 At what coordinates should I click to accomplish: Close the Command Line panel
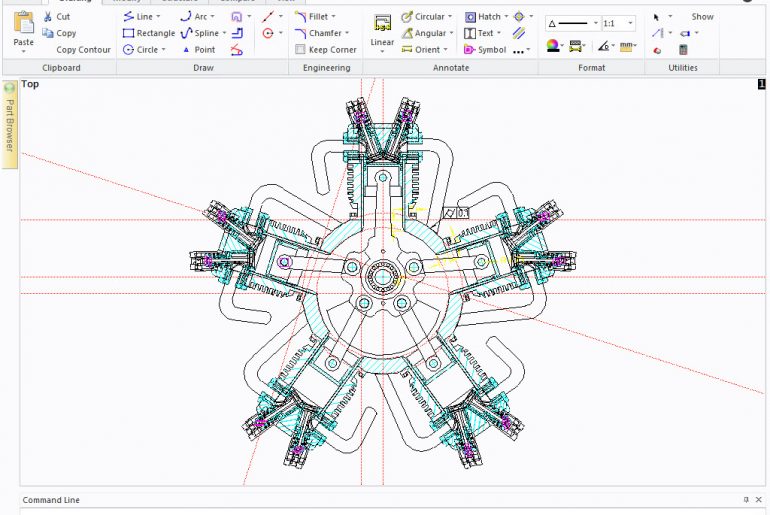[759, 500]
